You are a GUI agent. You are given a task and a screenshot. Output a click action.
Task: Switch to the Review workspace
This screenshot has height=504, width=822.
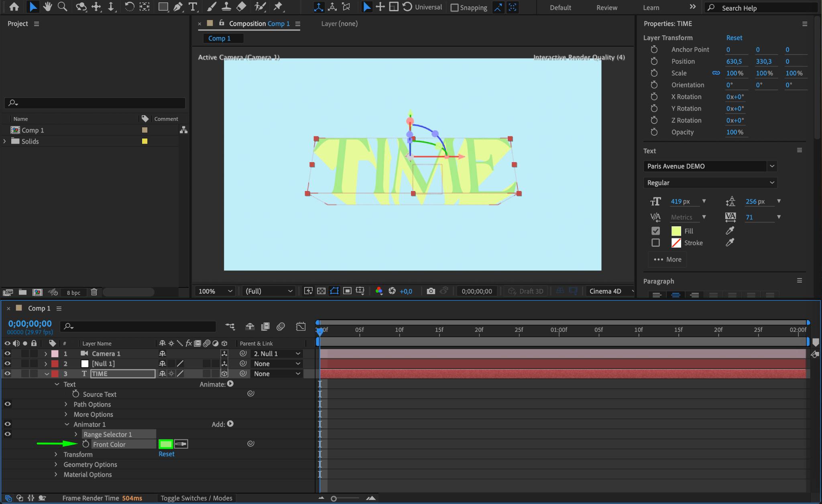click(606, 8)
